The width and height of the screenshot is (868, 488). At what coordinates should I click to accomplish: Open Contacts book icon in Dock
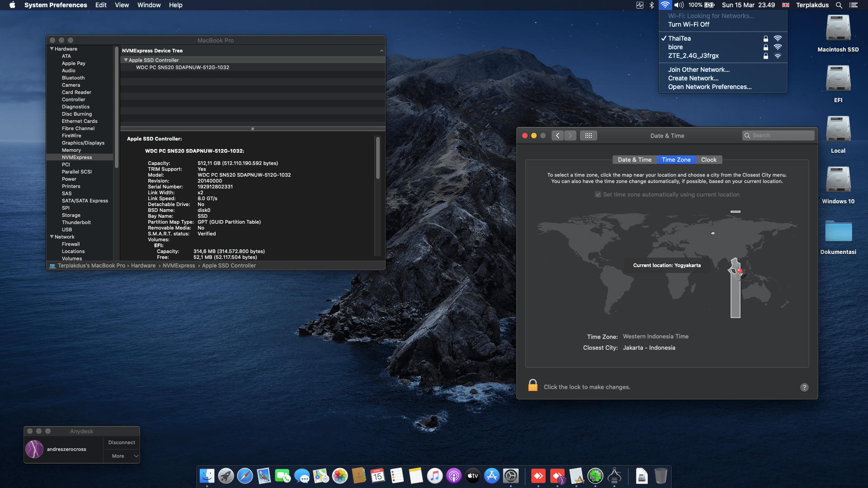(x=359, y=476)
